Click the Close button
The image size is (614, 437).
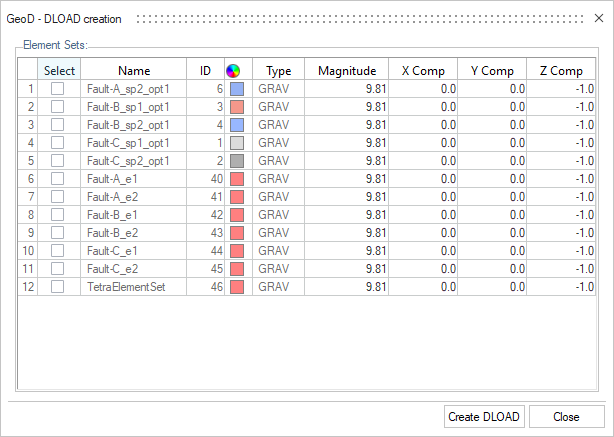566,417
